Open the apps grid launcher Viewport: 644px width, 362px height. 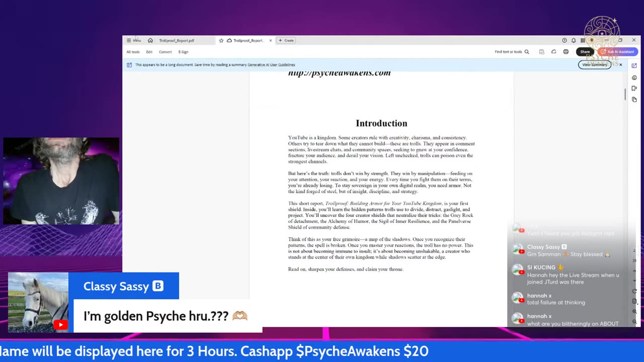(583, 40)
